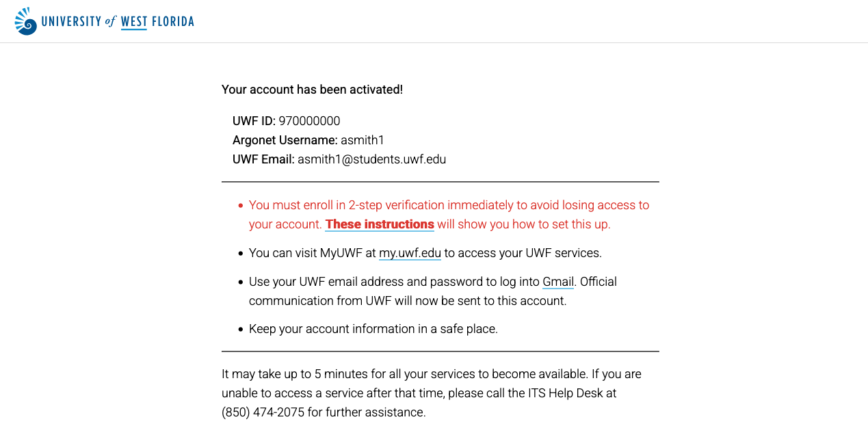Click the bold Argonet Username: label

click(x=285, y=140)
